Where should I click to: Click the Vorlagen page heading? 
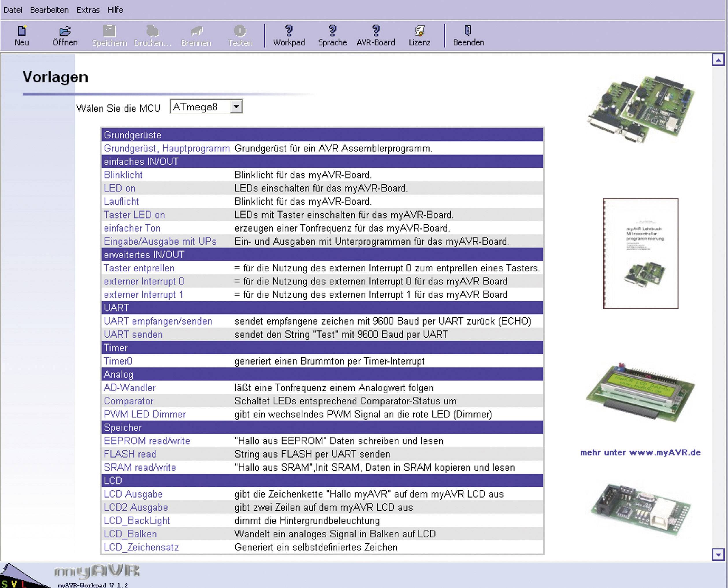click(55, 77)
